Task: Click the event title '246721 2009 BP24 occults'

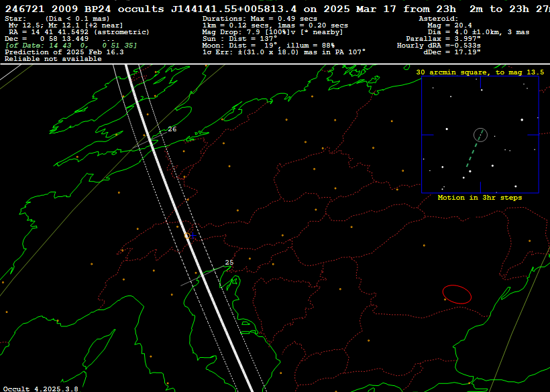Action: 85,9
